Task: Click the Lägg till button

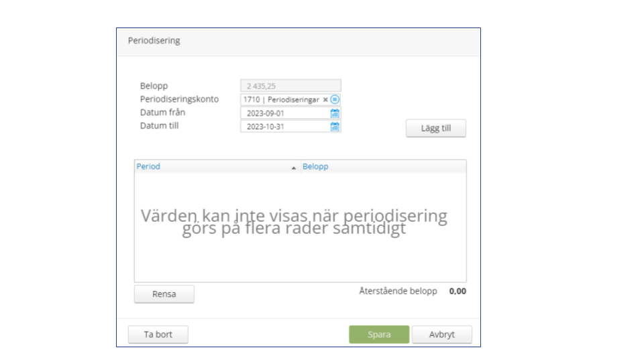Action: click(436, 128)
